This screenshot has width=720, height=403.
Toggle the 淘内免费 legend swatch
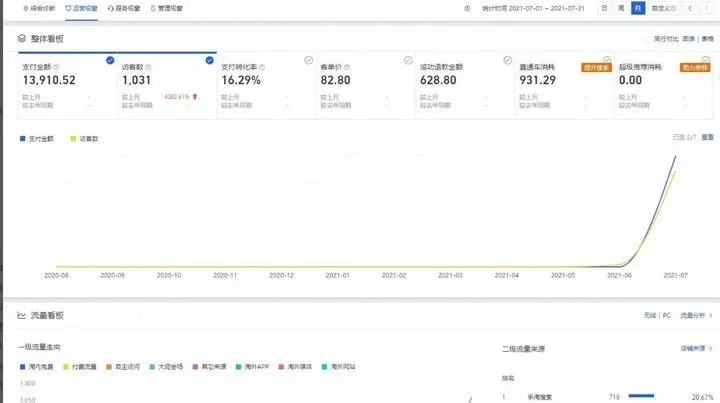coord(22,367)
